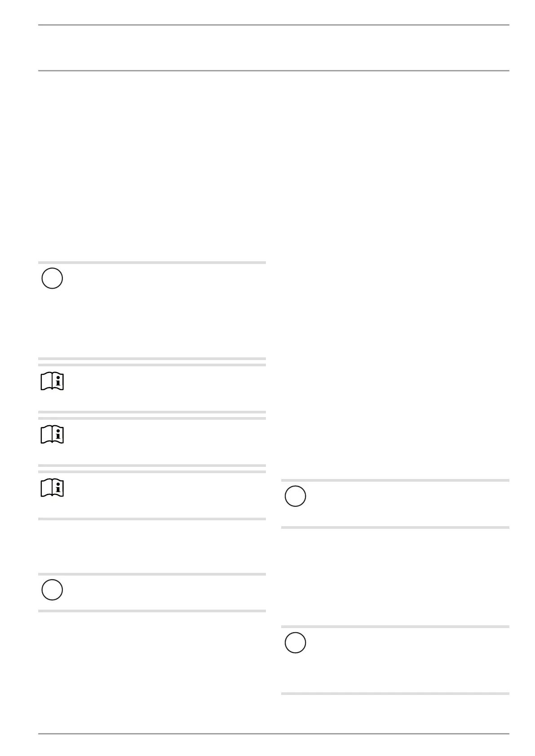Click the upper circle icon in the right column
Screen dimensions: 535x756
pyautogui.click(x=295, y=497)
